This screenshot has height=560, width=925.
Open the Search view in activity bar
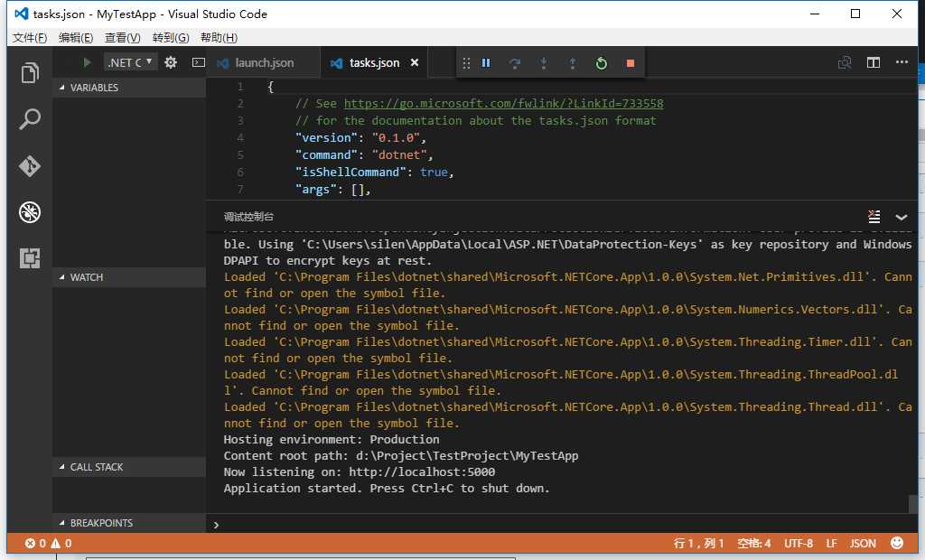(x=30, y=119)
